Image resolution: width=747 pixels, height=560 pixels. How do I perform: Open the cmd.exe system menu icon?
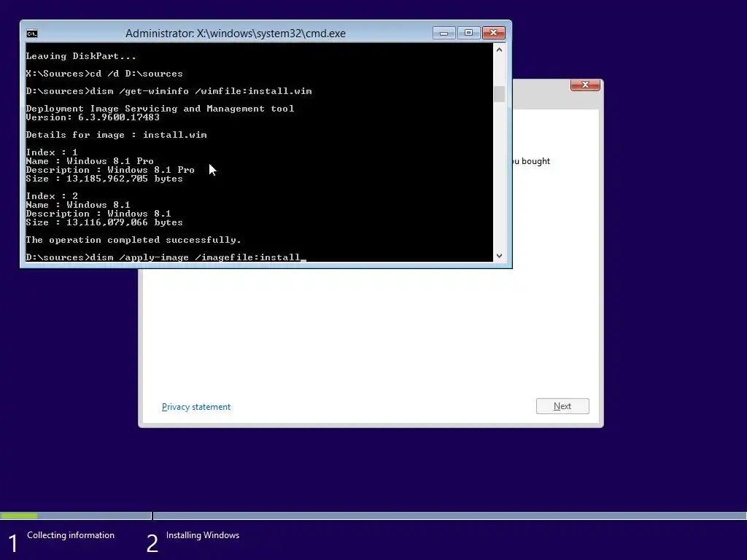coord(32,34)
